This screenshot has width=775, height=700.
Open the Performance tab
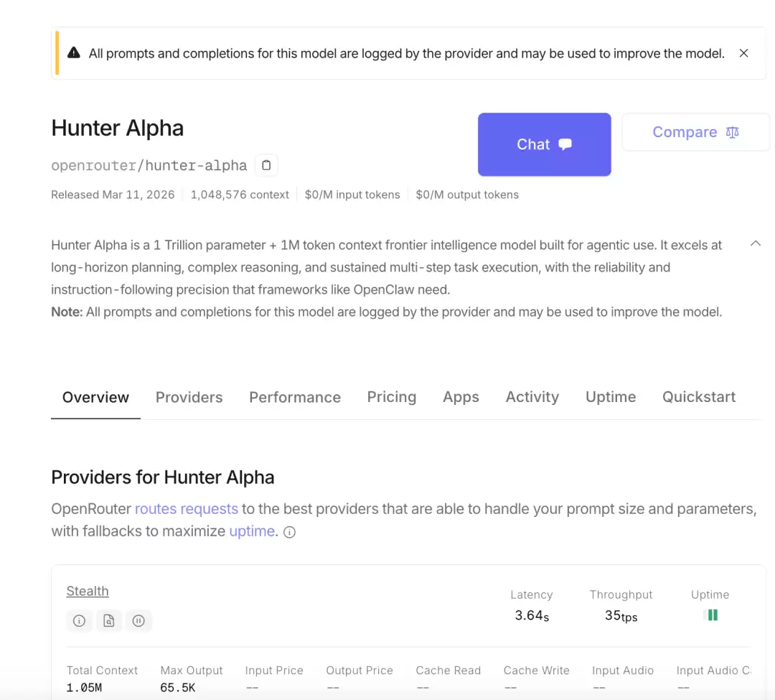point(294,397)
